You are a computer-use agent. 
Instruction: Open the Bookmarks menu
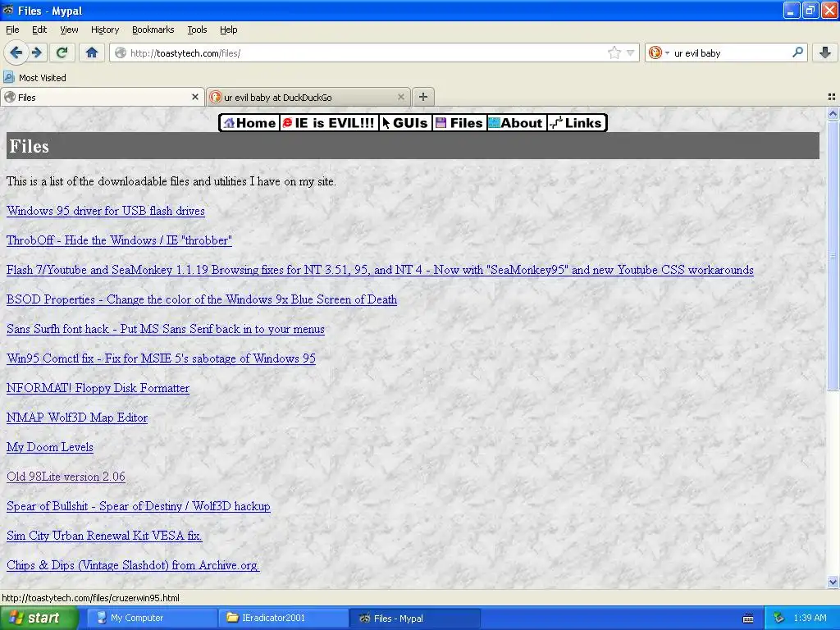coord(153,30)
